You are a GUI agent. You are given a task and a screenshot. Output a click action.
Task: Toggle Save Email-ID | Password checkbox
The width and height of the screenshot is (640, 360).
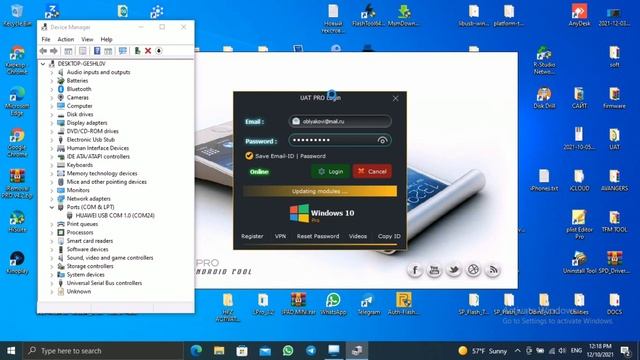point(249,156)
